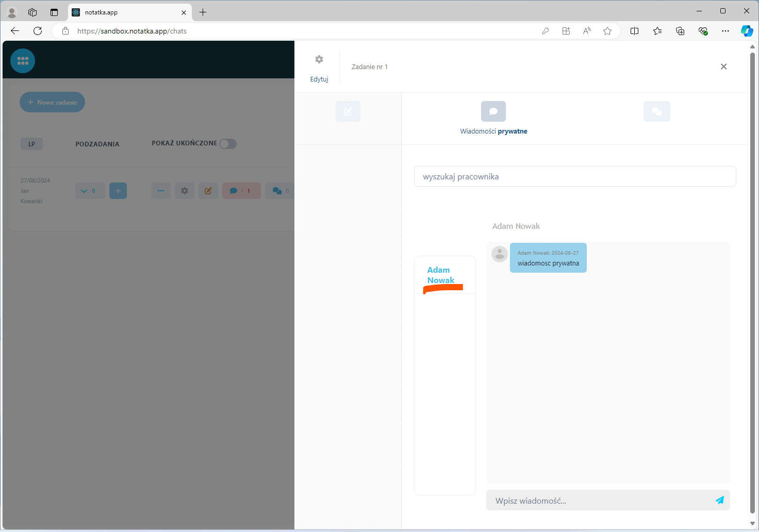Close the Zadanie nr 1 panel
The image size is (759, 532).
coord(723,66)
